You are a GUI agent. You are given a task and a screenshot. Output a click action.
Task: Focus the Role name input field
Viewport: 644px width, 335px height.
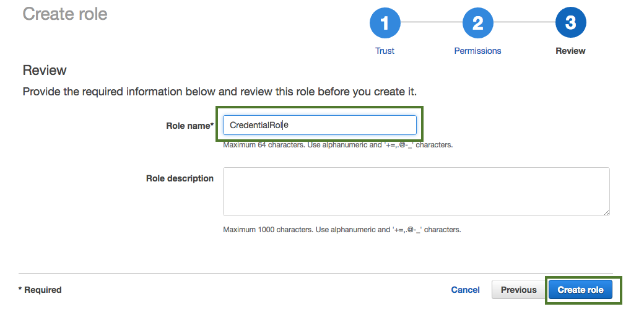tap(320, 125)
